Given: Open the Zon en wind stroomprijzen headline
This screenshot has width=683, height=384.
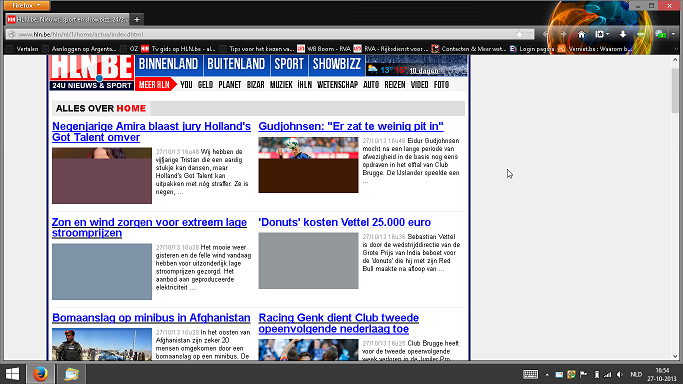Looking at the screenshot, I should pos(149,227).
